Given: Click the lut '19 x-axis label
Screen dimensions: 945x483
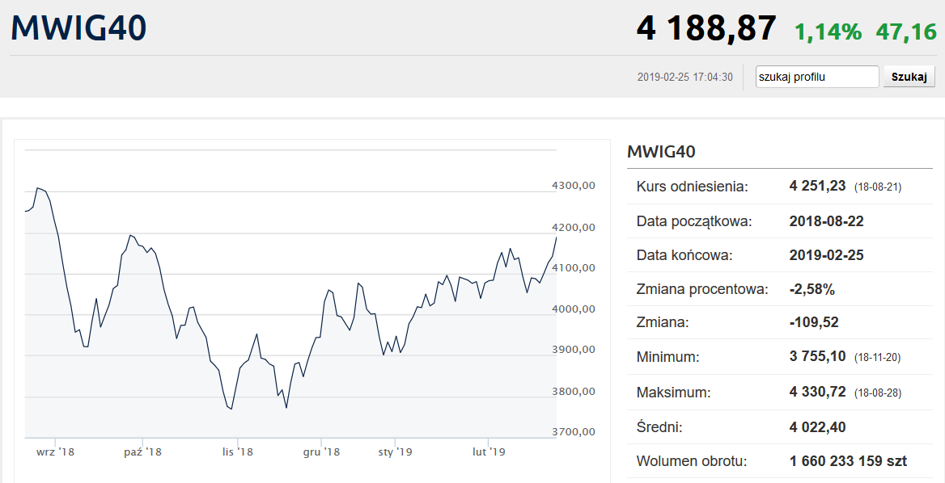Looking at the screenshot, I should (488, 452).
